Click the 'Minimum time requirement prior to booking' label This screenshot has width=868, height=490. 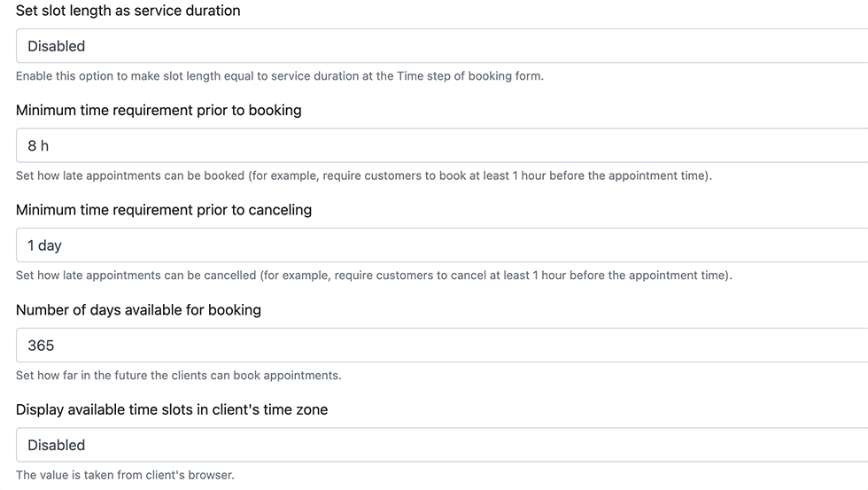(159, 111)
